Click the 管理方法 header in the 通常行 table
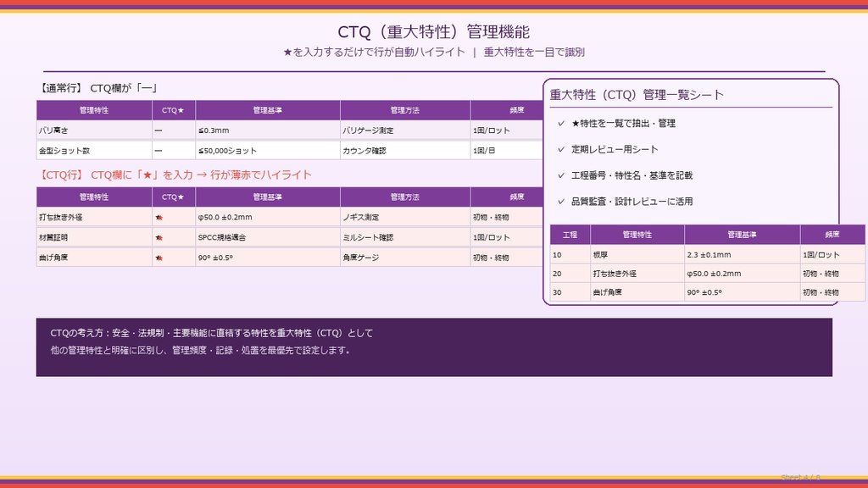 click(x=405, y=110)
